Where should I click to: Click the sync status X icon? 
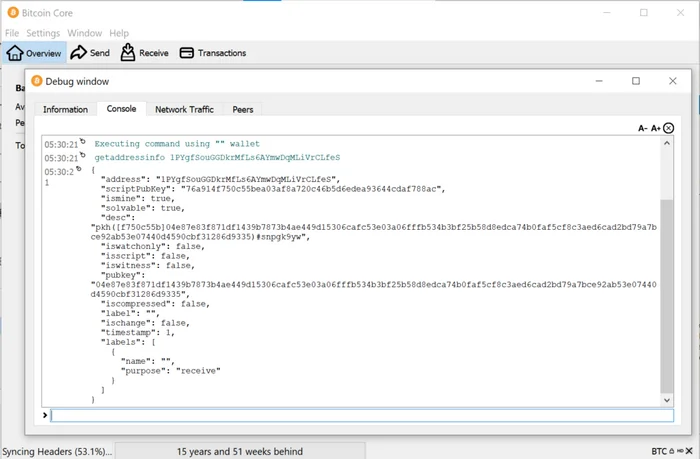tap(689, 451)
